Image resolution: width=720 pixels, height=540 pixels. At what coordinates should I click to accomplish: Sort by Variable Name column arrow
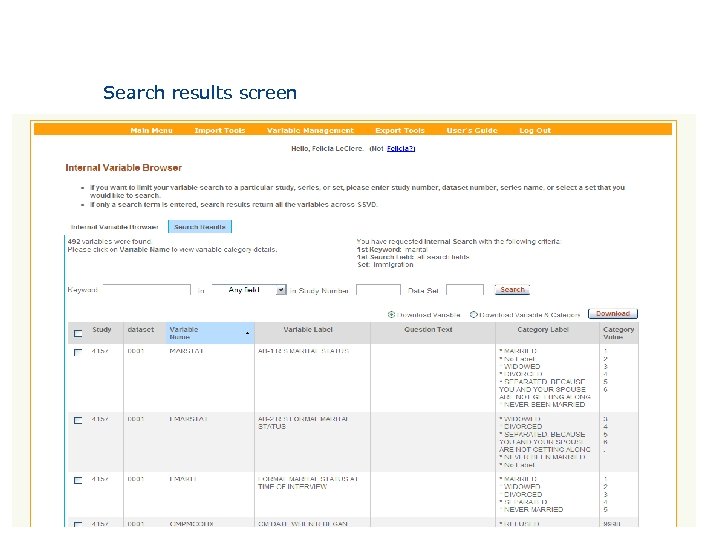(x=248, y=333)
